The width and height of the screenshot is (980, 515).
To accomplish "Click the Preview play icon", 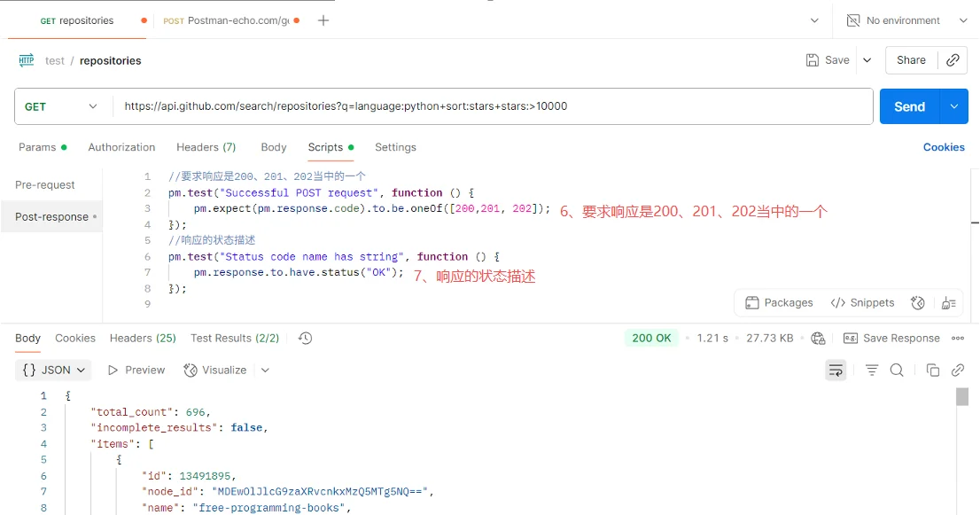I will point(113,370).
